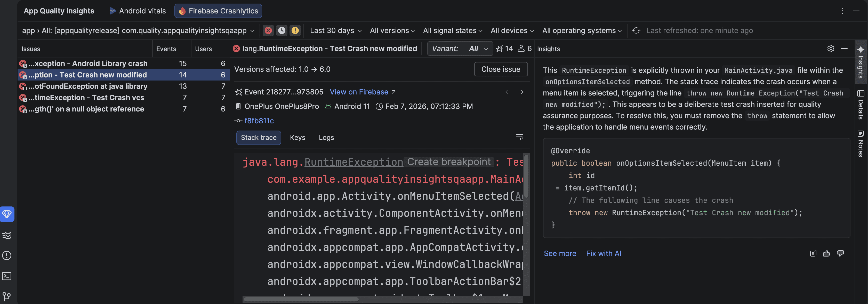This screenshot has height=304, width=868.
Task: Toggle the fatal crashes filter
Action: [268, 30]
